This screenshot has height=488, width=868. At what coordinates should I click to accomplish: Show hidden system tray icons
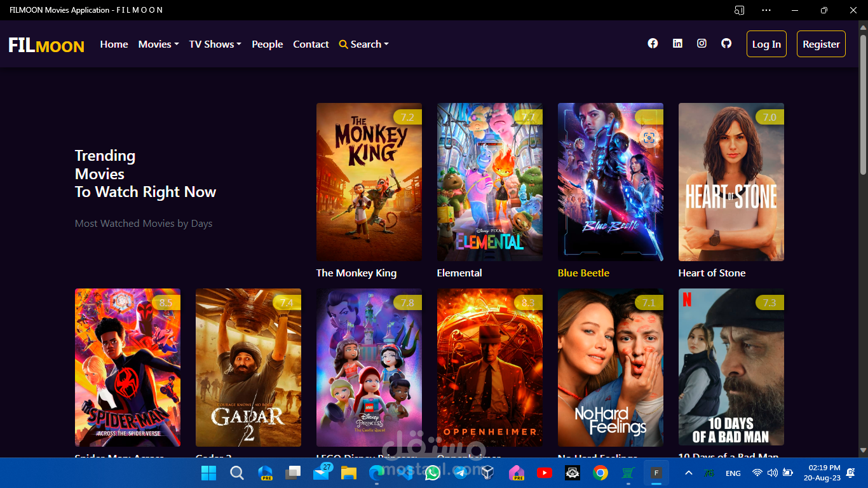click(689, 473)
